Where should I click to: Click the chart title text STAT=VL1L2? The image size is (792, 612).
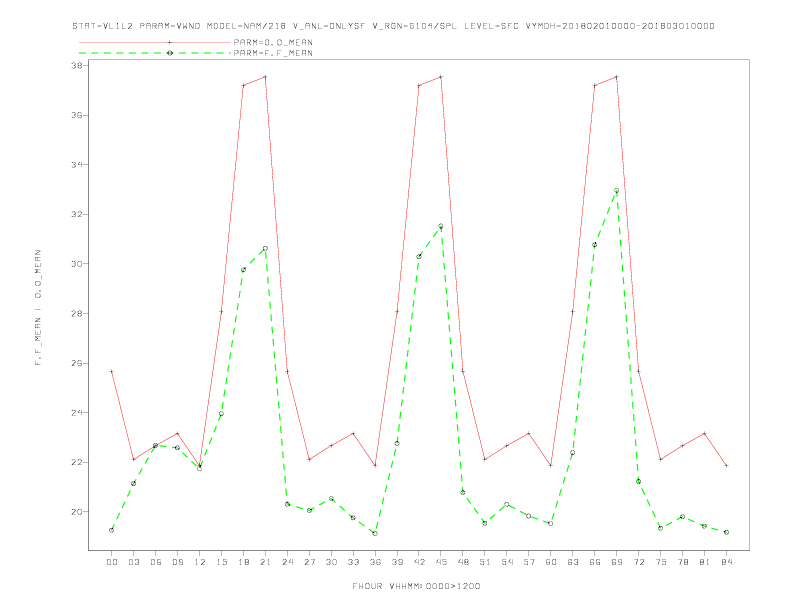pyautogui.click(x=103, y=26)
